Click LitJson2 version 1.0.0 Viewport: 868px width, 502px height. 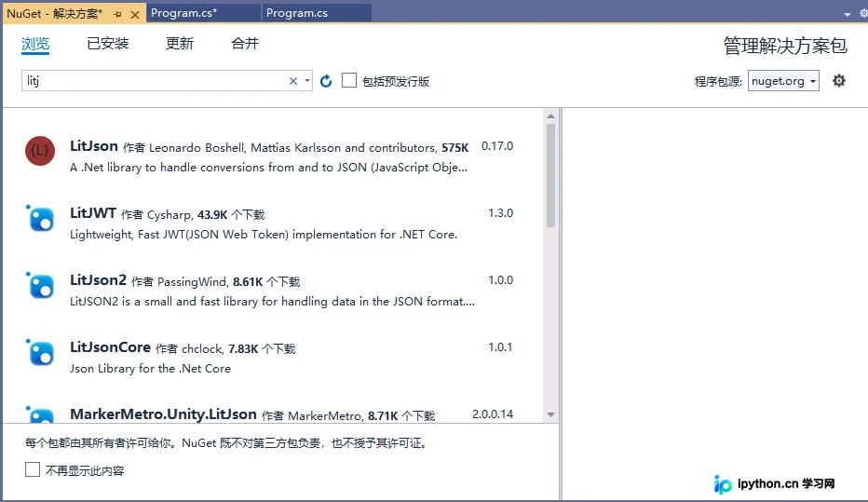(500, 280)
